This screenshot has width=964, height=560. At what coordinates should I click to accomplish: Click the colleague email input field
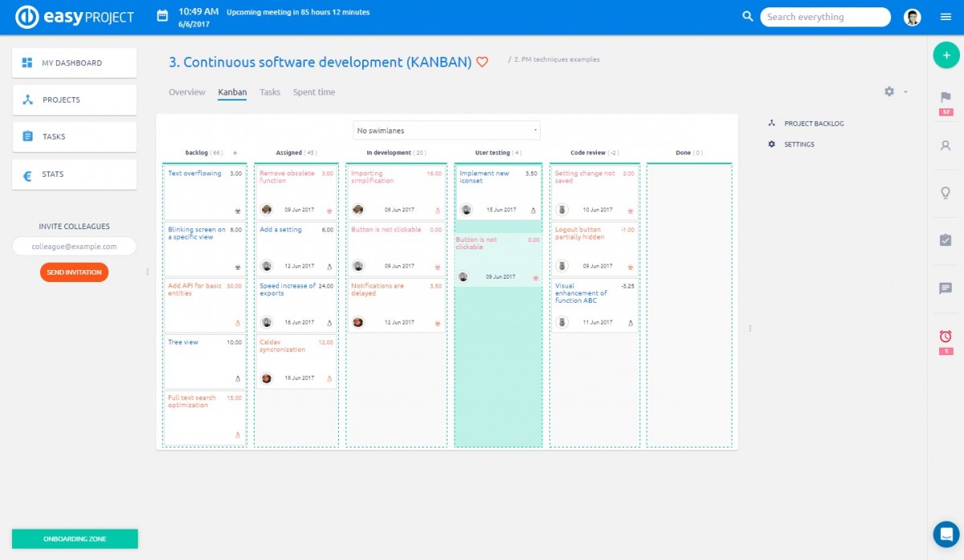click(x=74, y=246)
